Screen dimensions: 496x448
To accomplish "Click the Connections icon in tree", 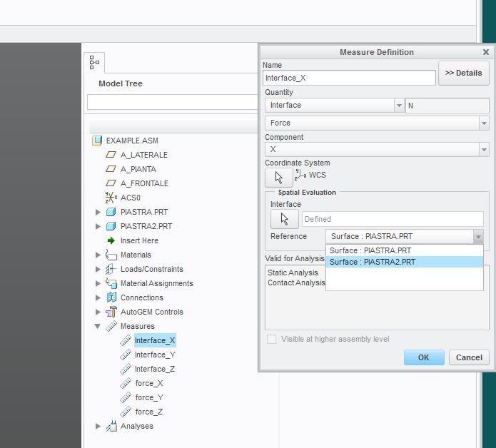I will click(x=111, y=297).
